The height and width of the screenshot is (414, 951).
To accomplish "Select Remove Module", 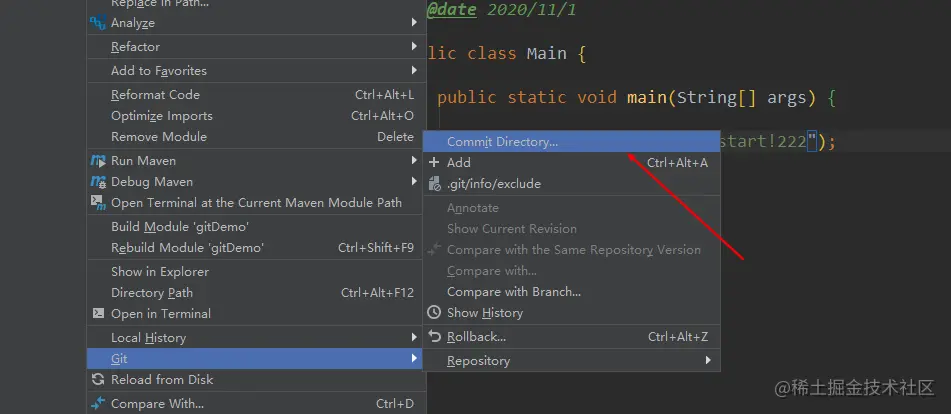I will (x=255, y=137).
